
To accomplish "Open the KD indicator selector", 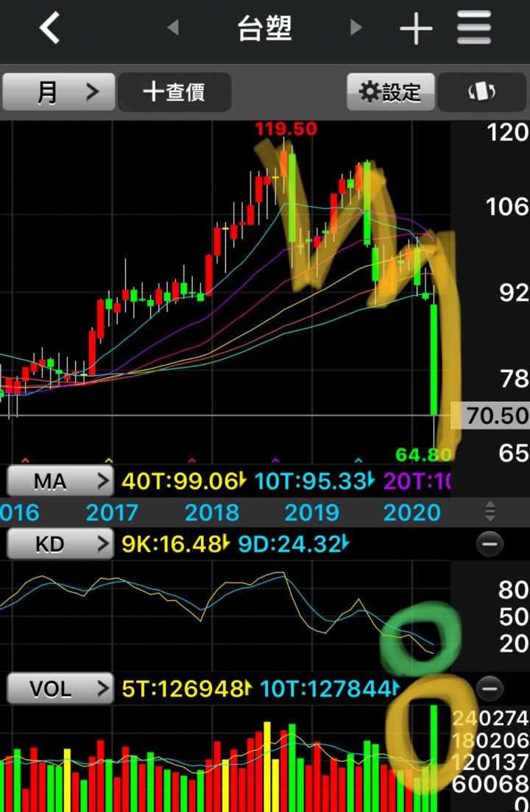I will [x=60, y=544].
